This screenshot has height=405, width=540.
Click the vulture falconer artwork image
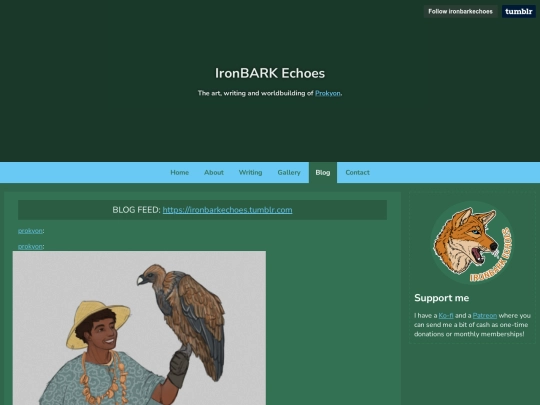click(139, 328)
